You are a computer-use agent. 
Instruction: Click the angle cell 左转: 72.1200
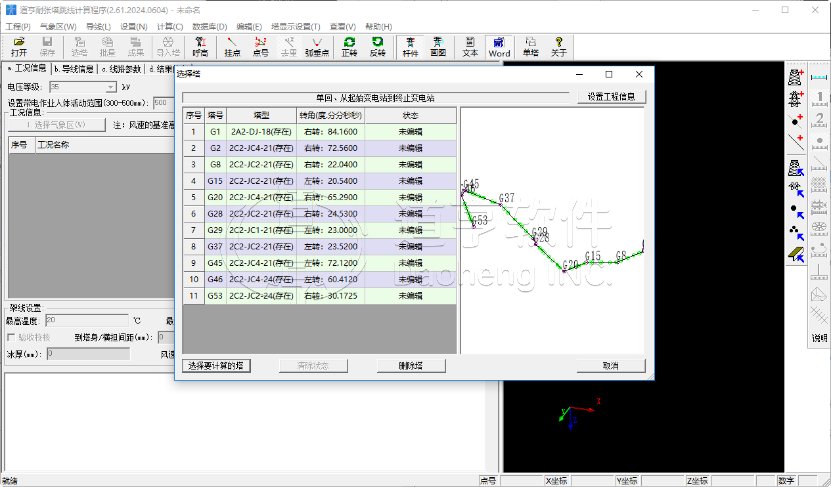click(x=331, y=263)
